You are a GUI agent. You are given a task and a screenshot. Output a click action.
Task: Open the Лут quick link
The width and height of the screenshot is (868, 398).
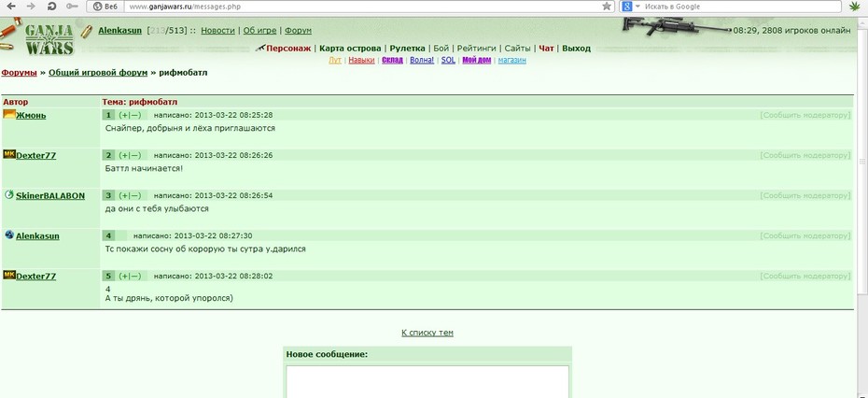[335, 60]
